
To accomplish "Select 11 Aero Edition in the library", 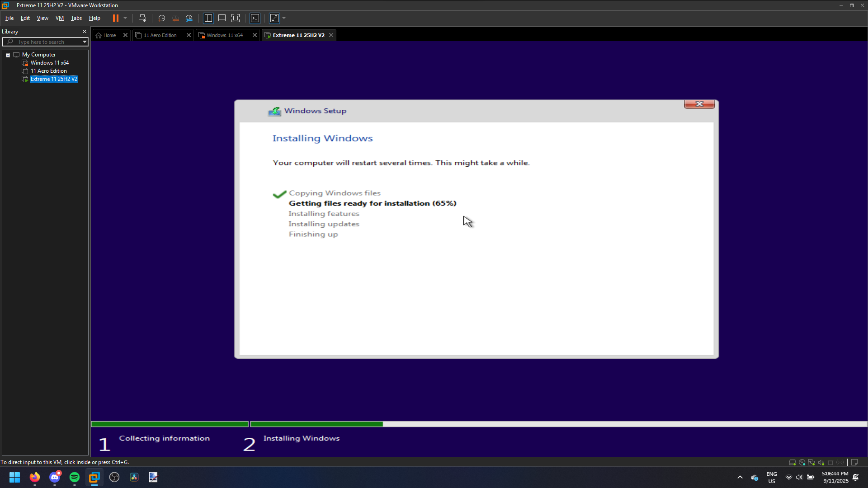I will (x=49, y=71).
